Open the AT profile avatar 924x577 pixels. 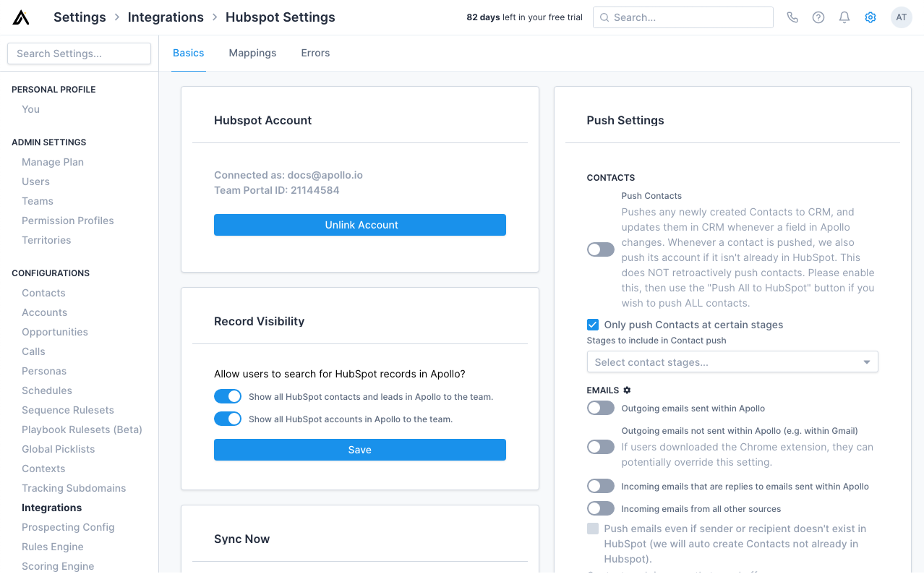click(901, 17)
